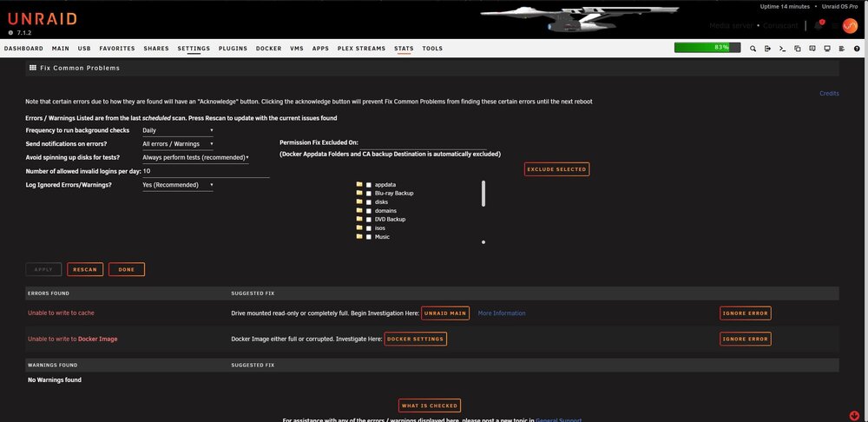Check the disks folder checkbox
The height and width of the screenshot is (422, 868).
(x=369, y=202)
